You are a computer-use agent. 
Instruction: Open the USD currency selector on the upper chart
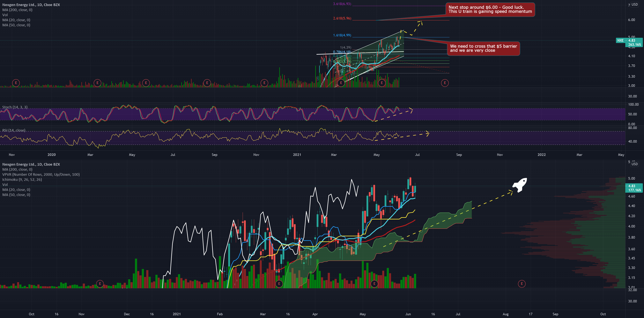point(634,4)
